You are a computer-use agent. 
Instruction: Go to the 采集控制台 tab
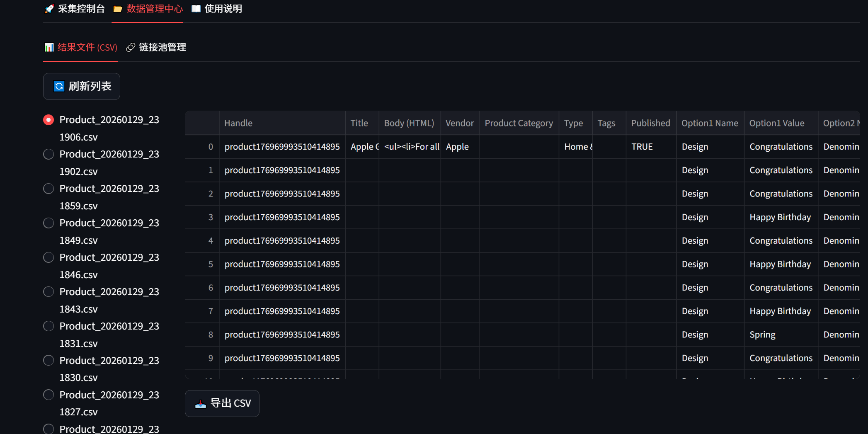pos(81,9)
